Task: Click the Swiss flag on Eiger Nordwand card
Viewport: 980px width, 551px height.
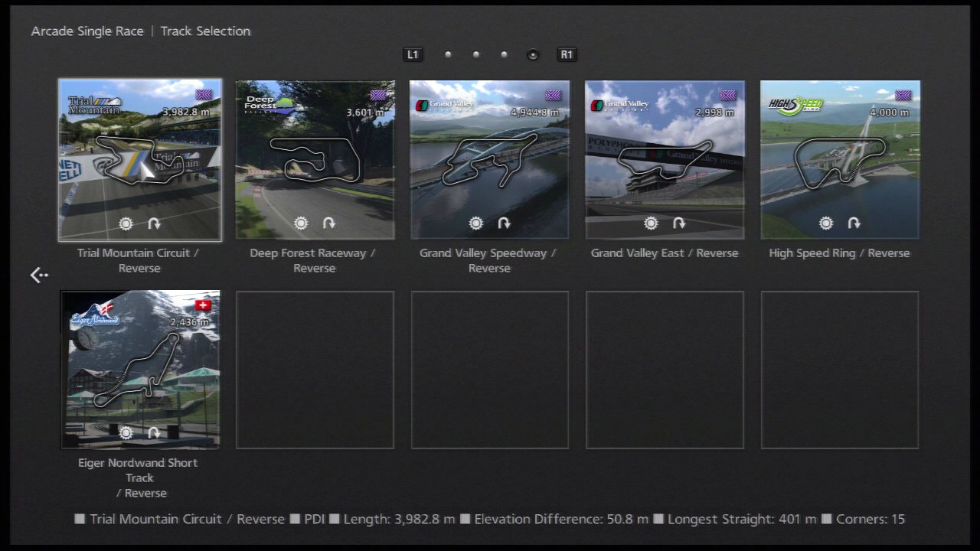Action: 203,305
